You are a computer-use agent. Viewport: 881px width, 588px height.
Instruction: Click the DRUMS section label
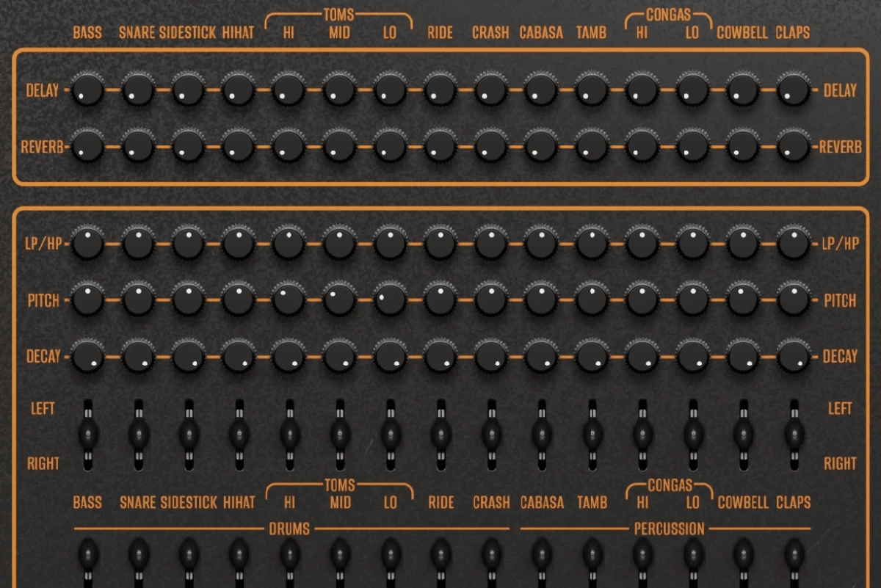pos(289,529)
